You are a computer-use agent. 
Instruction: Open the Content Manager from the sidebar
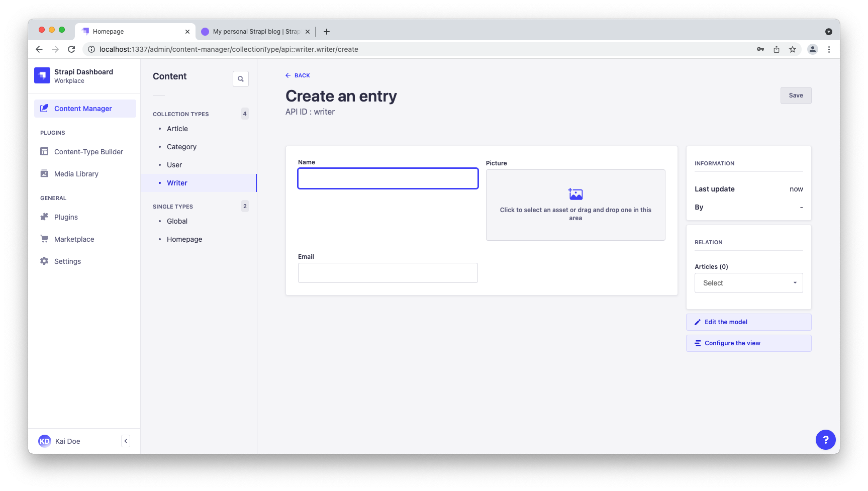[x=83, y=108]
